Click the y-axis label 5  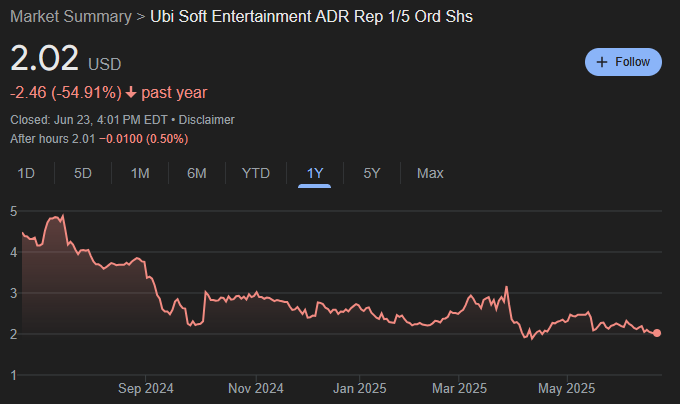13,212
